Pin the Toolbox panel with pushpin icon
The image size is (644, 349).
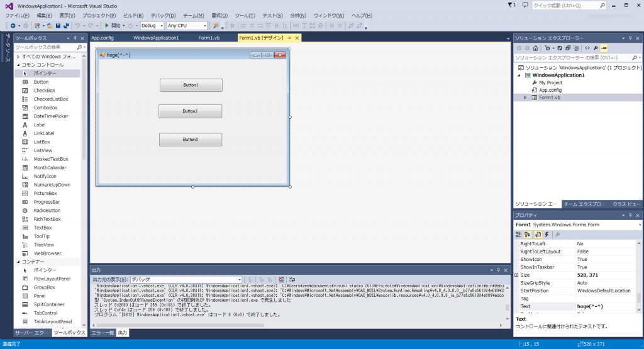75,38
